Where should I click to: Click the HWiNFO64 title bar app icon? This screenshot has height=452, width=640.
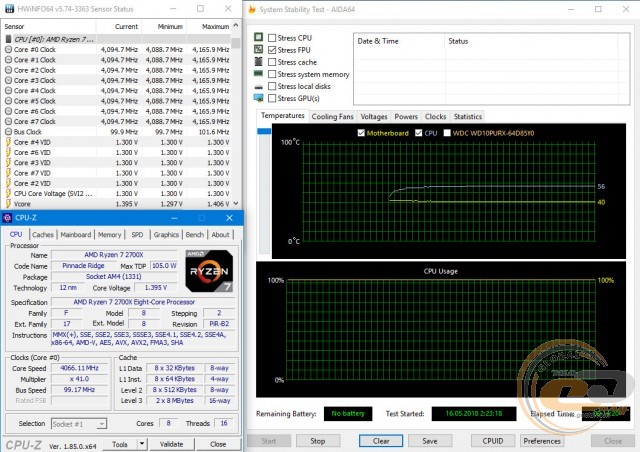[x=9, y=9]
